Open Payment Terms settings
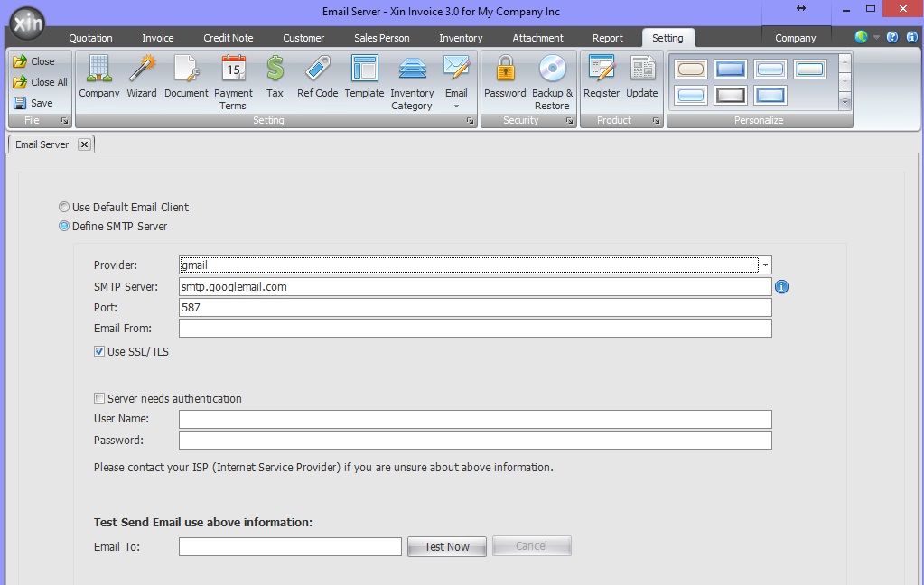 (233, 82)
